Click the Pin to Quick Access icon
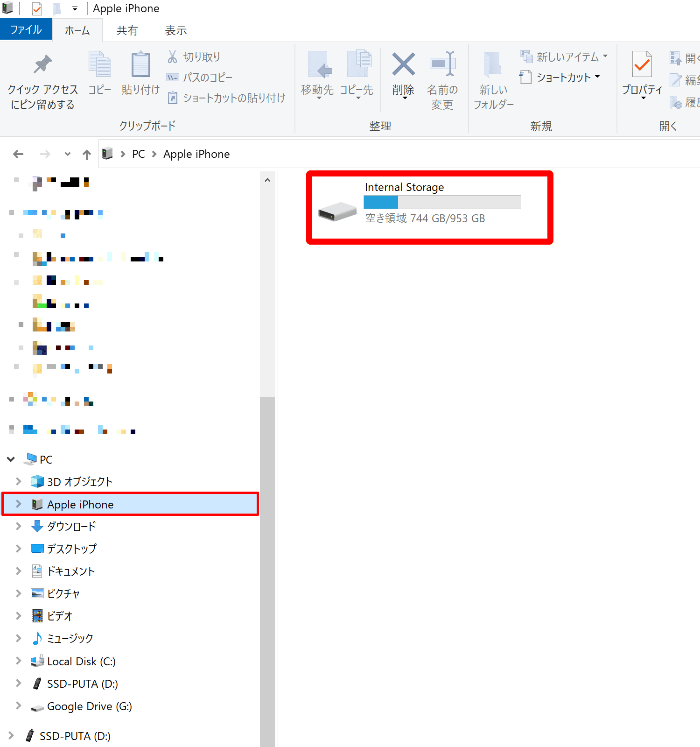 (42, 64)
